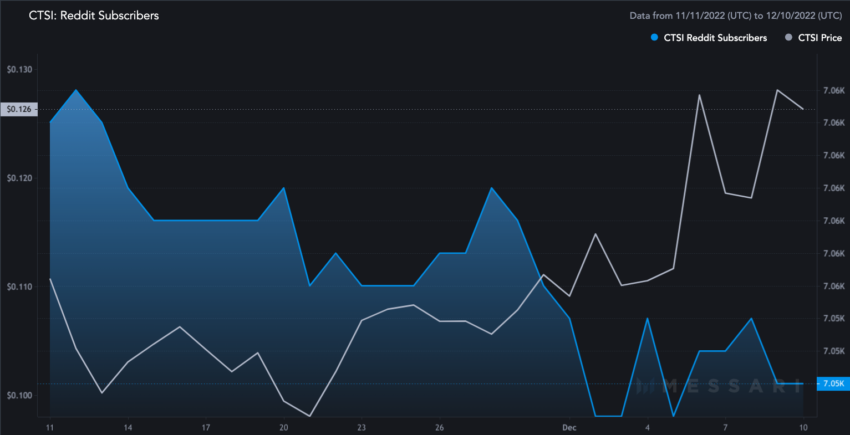This screenshot has height=435, width=850.
Task: Click the Dec tick on x-axis
Action: (570, 427)
